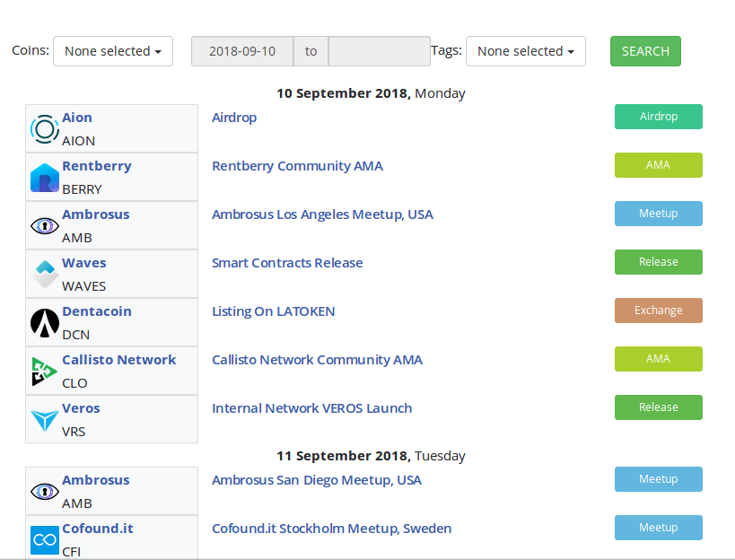Click the AMA tag on Callisto Network row
The height and width of the screenshot is (560, 735).
coord(659,359)
